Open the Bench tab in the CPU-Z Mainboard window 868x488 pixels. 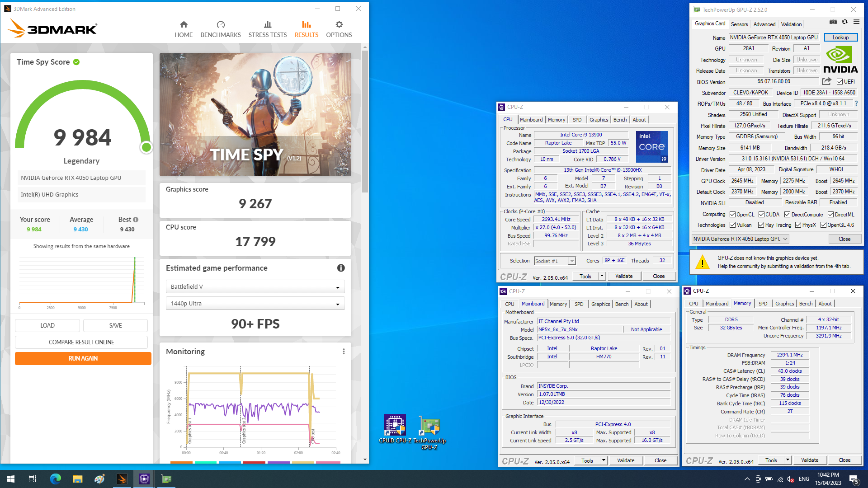tap(622, 304)
